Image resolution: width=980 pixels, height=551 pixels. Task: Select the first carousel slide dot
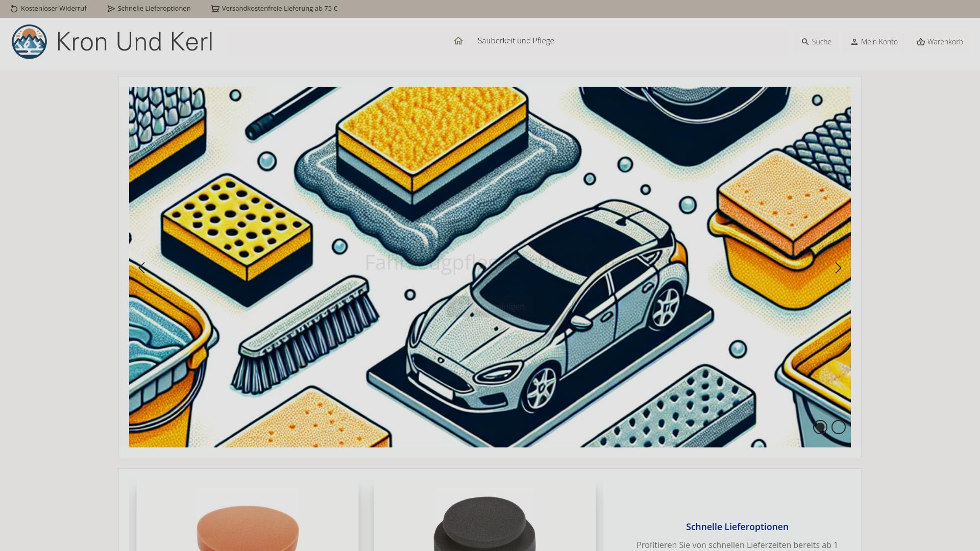[820, 427]
